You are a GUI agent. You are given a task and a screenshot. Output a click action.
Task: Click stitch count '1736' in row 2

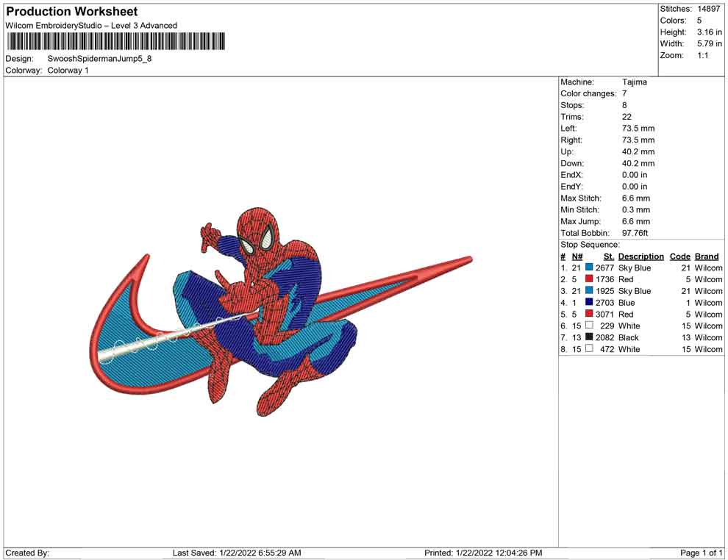coord(605,279)
